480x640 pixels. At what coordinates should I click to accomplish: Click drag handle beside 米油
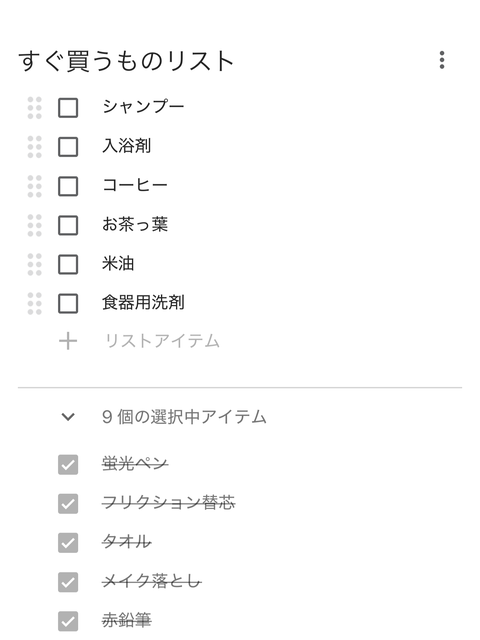[x=35, y=264]
